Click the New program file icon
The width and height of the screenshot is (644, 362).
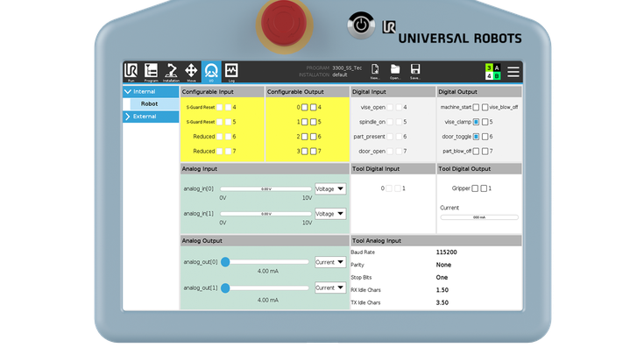[375, 71]
